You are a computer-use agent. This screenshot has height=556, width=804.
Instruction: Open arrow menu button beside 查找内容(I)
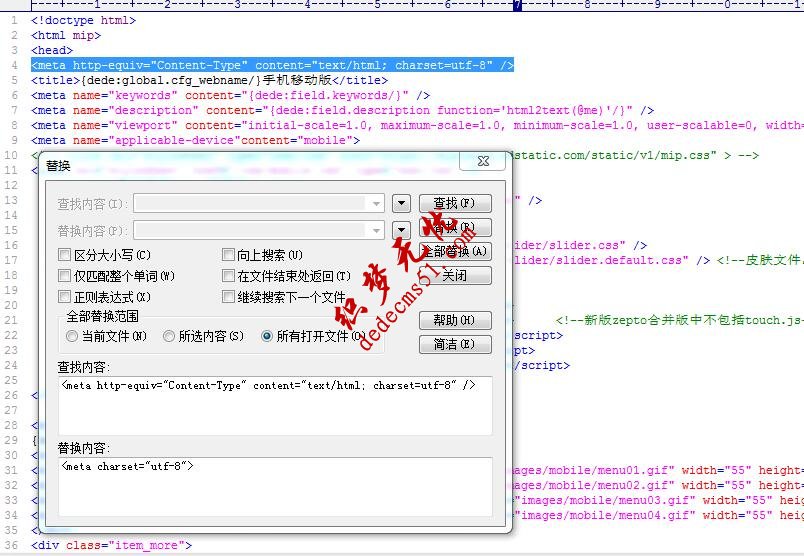coord(401,204)
